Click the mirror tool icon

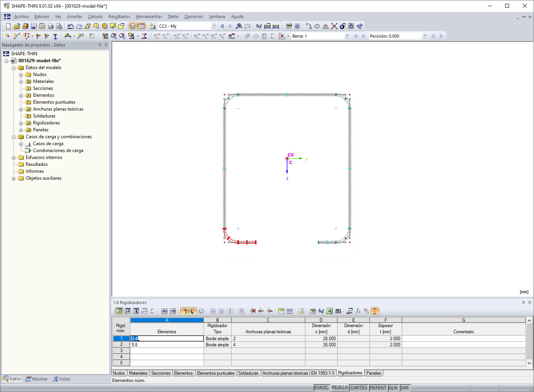[326, 26]
